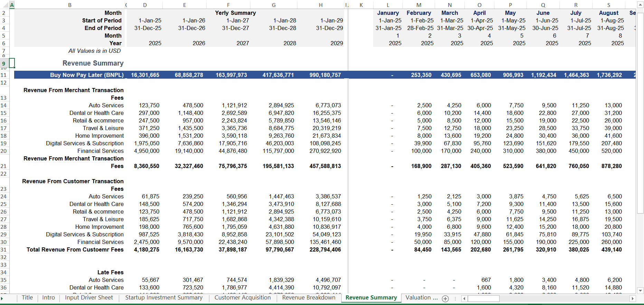
Task: Select column M header
Action: pyautogui.click(x=419, y=5)
